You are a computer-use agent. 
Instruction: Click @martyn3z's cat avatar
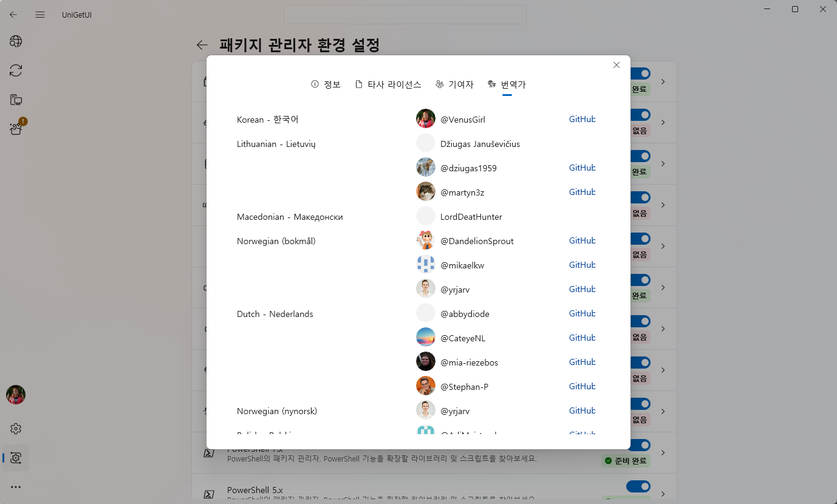pyautogui.click(x=426, y=192)
